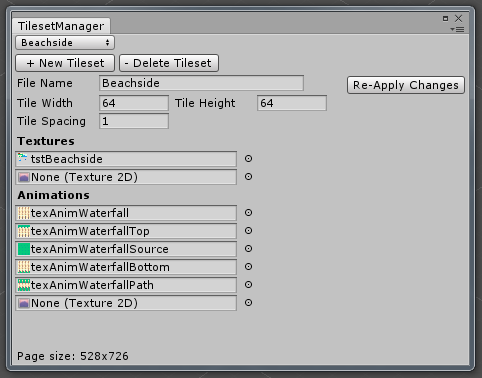Image resolution: width=482 pixels, height=378 pixels.
Task: Open object picker for texAnimWaterfallBottom
Action: pyautogui.click(x=248, y=267)
